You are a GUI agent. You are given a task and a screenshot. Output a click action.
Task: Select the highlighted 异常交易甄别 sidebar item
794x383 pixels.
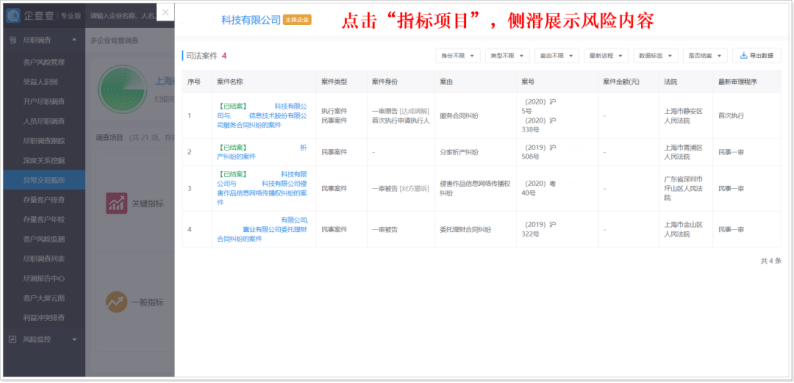click(x=44, y=180)
